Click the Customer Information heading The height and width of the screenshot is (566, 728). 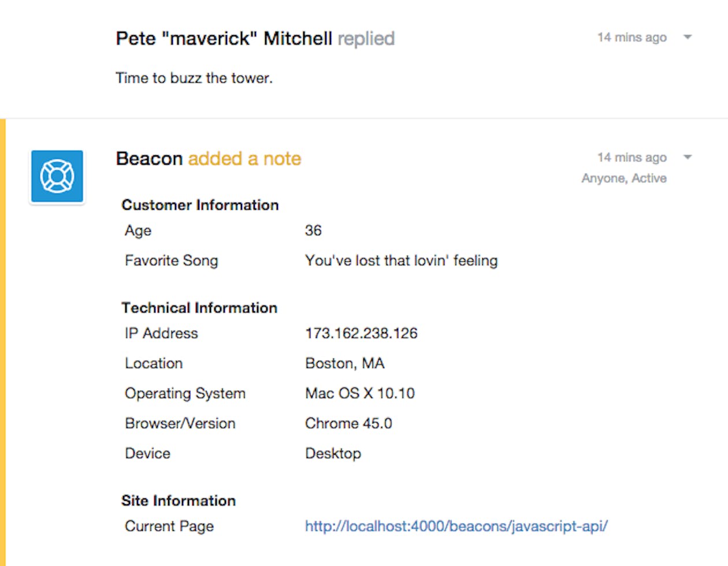point(200,205)
